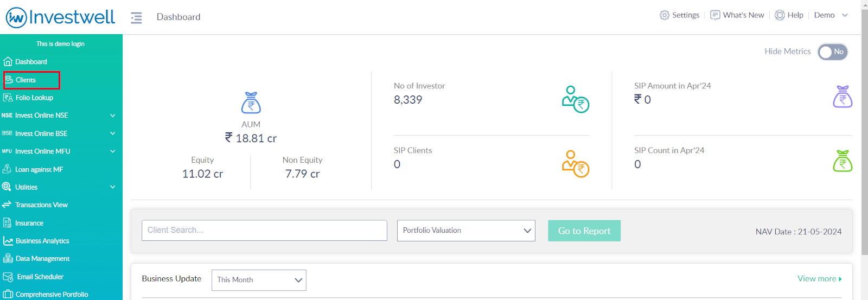Click the Investwell logo

pyautogui.click(x=60, y=17)
